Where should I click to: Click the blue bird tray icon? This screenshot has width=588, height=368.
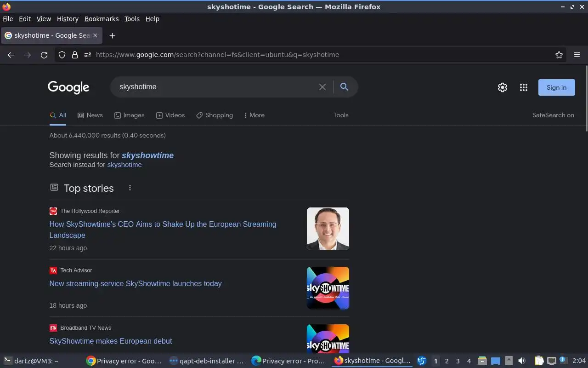[x=421, y=361]
